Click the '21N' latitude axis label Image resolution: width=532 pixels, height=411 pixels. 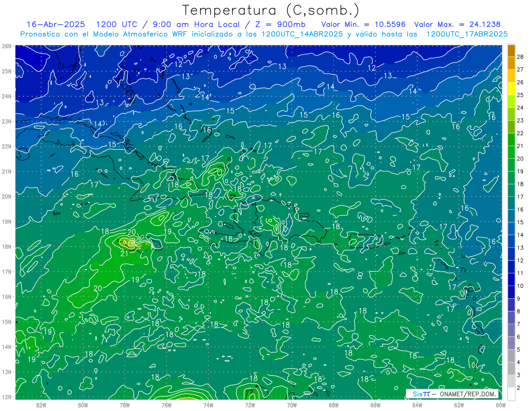click(6, 172)
